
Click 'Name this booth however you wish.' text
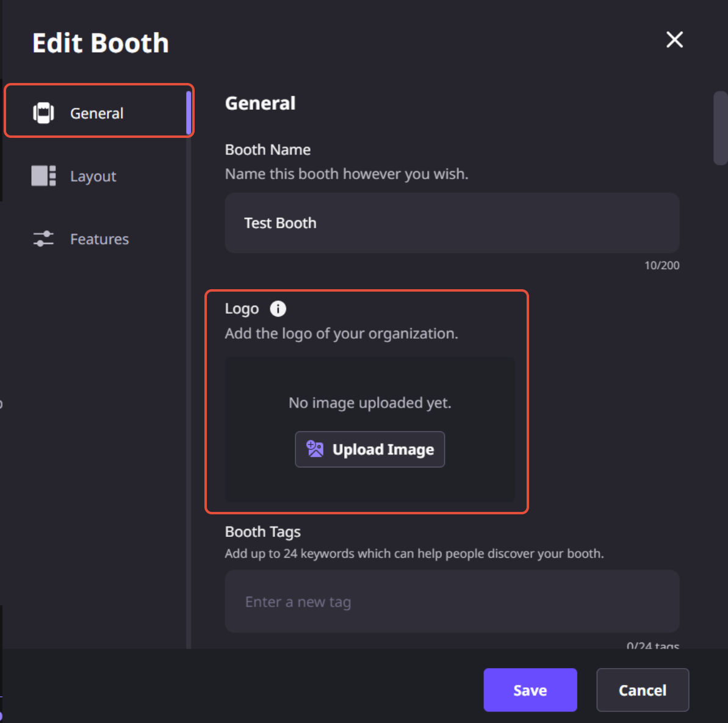point(347,174)
